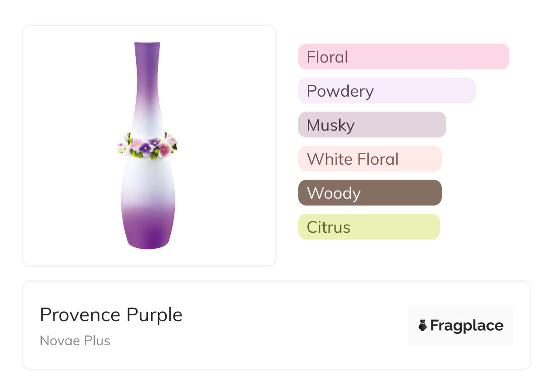Choose the White Floral accord bar
Viewport: 553px width, 392px height.
click(370, 159)
